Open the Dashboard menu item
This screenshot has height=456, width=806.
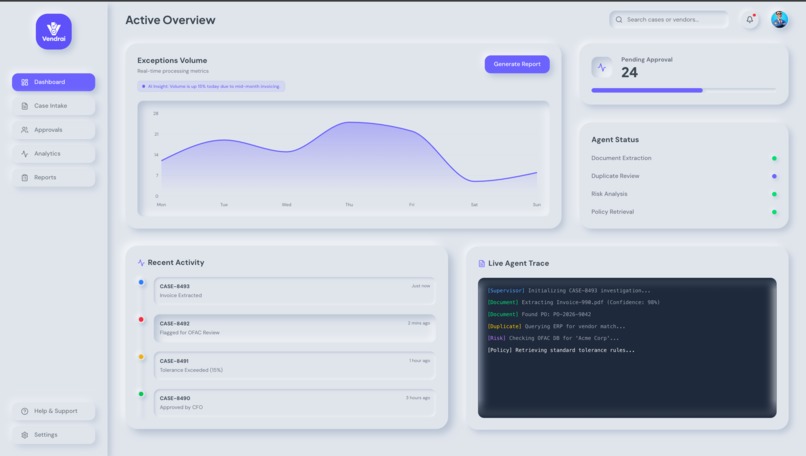[x=53, y=82]
